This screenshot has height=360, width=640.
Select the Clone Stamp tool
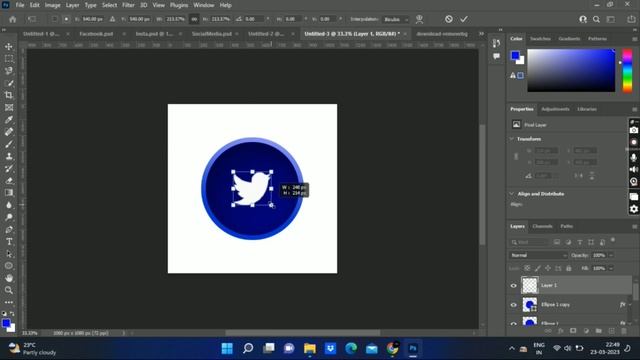[x=9, y=156]
